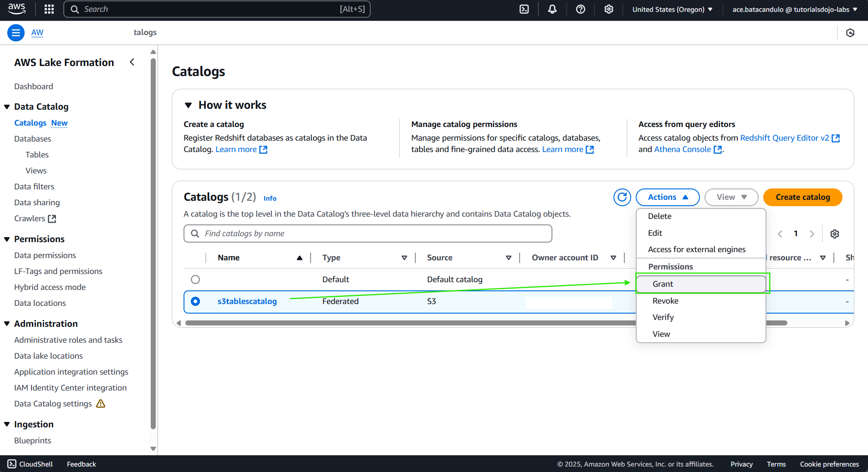Open the View dropdown button

pos(731,197)
